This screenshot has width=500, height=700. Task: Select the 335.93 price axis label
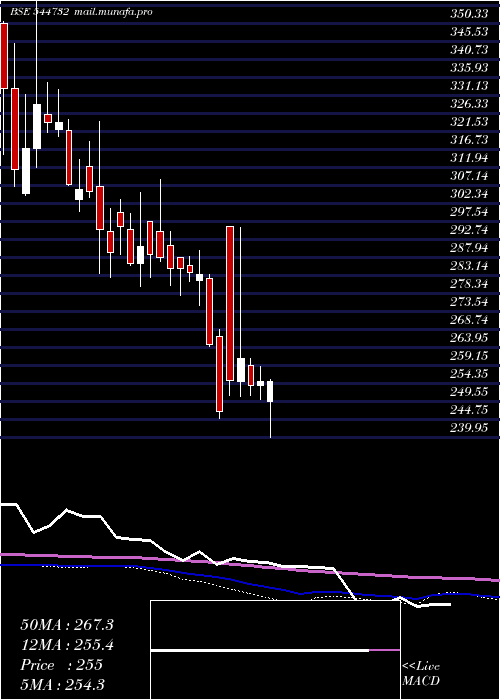click(x=469, y=68)
